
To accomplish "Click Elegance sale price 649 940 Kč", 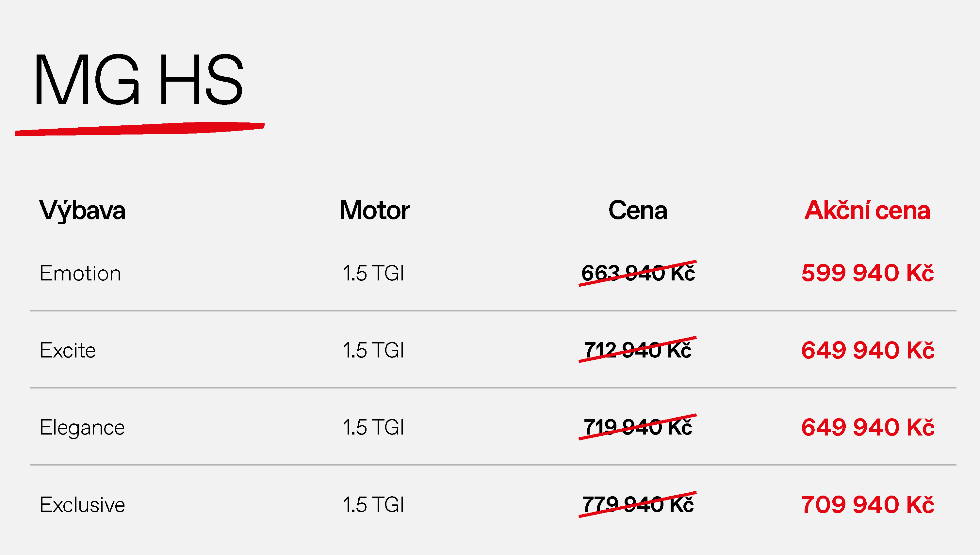I will 868,427.
